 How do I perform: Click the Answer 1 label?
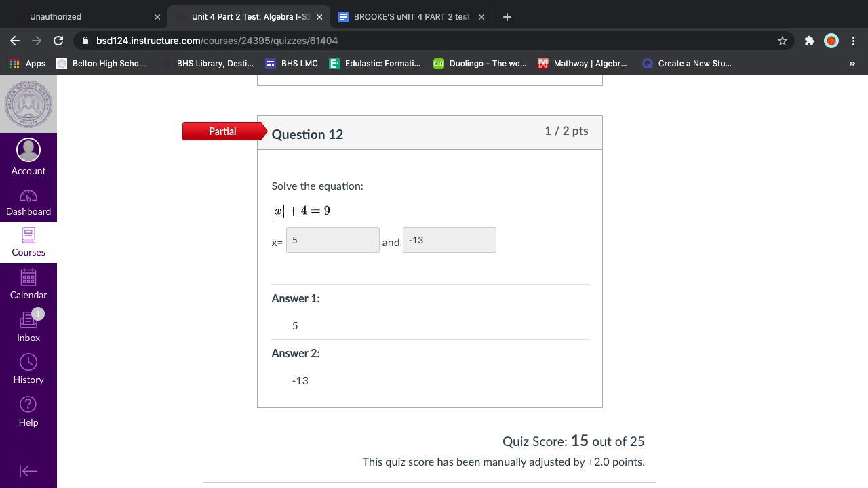click(296, 298)
